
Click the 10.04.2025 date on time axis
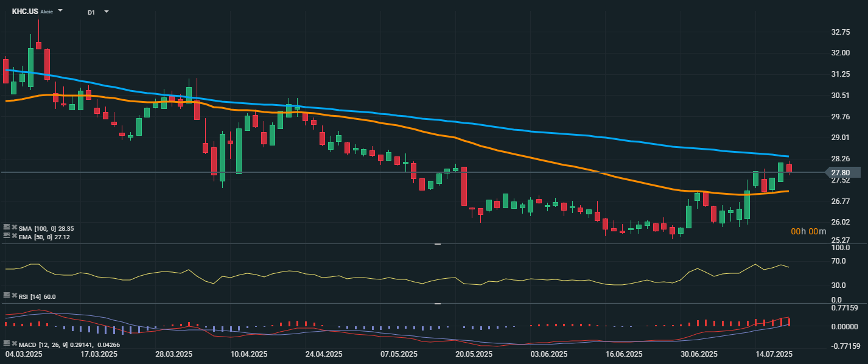coord(249,354)
